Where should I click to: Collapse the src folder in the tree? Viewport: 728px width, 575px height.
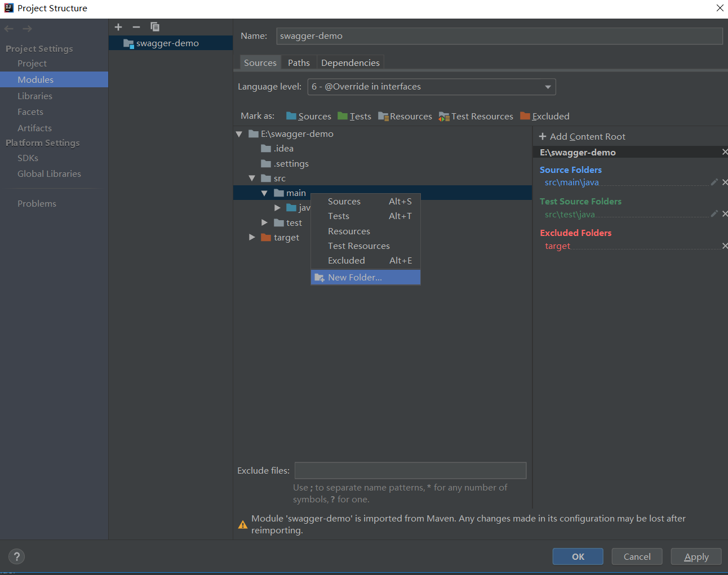pyautogui.click(x=252, y=177)
